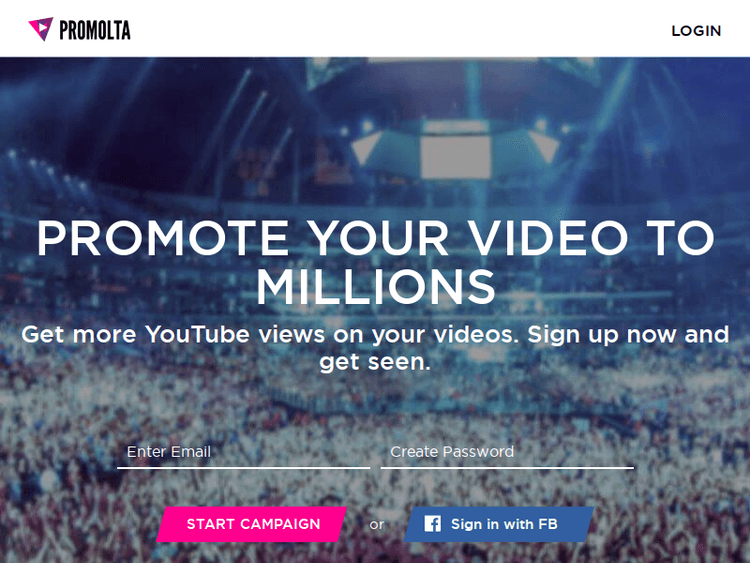This screenshot has width=750, height=563.
Task: Click the PROMOLTA wordmark text
Action: point(95,30)
